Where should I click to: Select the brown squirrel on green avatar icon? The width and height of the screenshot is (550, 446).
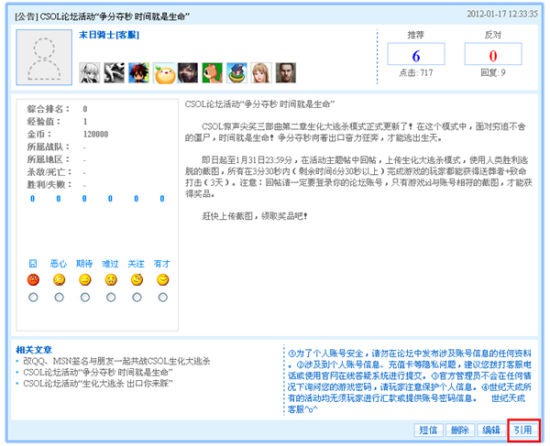(x=212, y=73)
